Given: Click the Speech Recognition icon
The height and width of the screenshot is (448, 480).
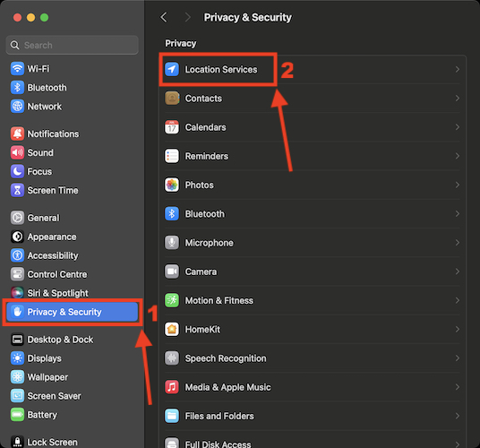Looking at the screenshot, I should (172, 358).
